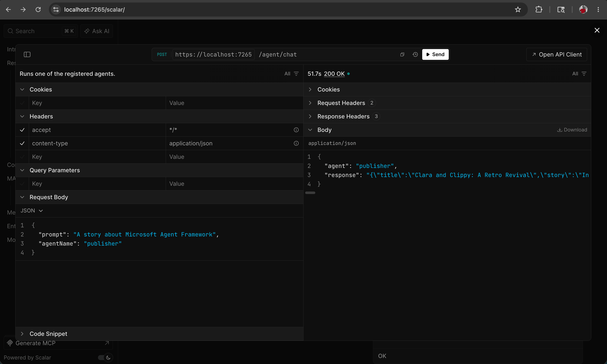This screenshot has width=607, height=364.
Task: Show info for accept header
Action: (296, 130)
